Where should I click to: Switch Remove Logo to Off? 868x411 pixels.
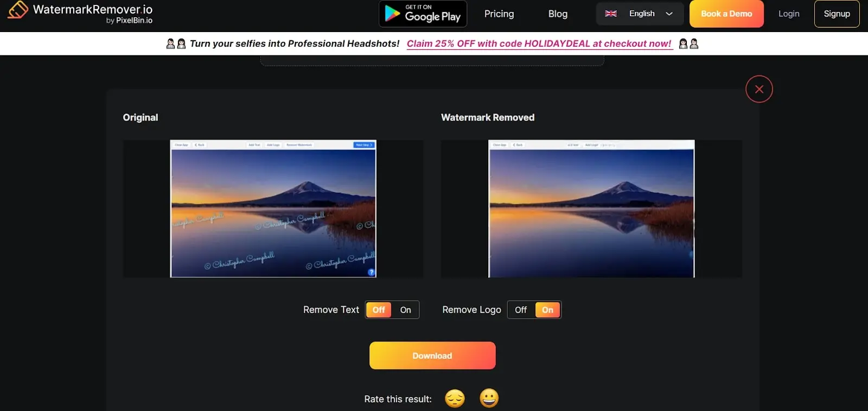coord(521,309)
